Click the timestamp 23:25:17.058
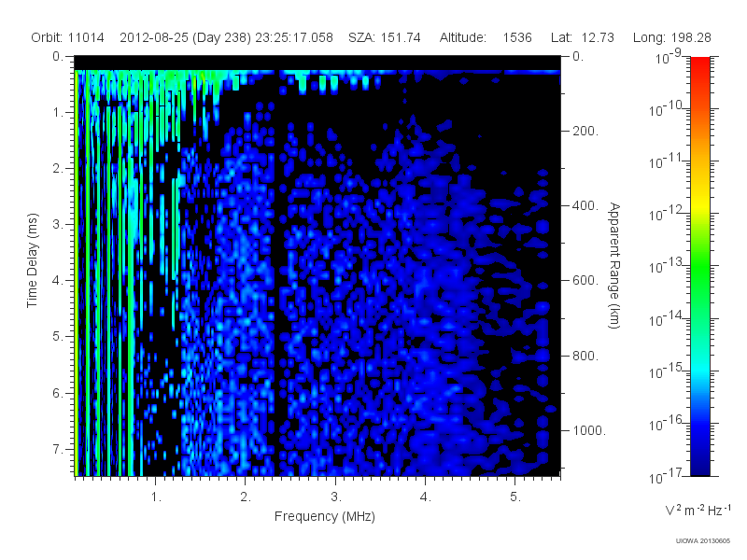The width and height of the screenshot is (747, 560). coord(294,37)
